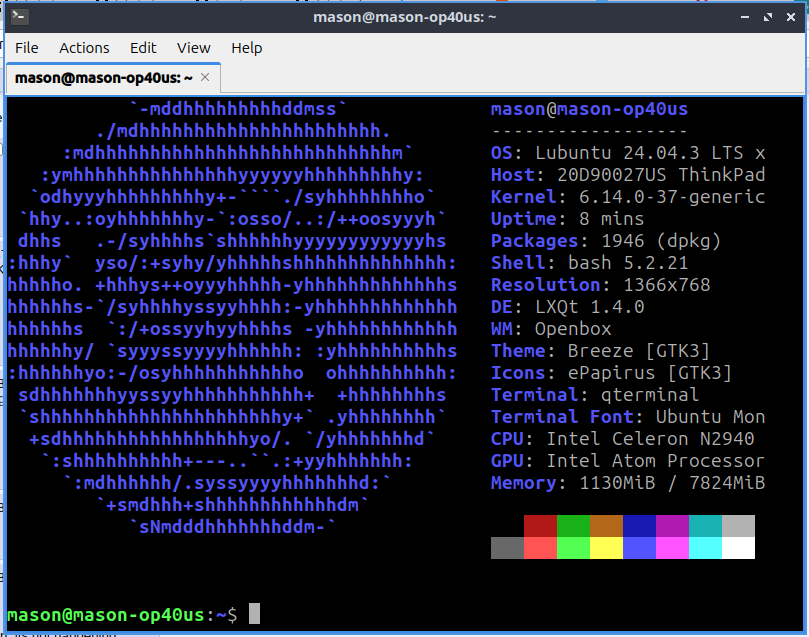Viewport: 809px width, 637px height.
Task: Open the Actions menu
Action: click(84, 48)
